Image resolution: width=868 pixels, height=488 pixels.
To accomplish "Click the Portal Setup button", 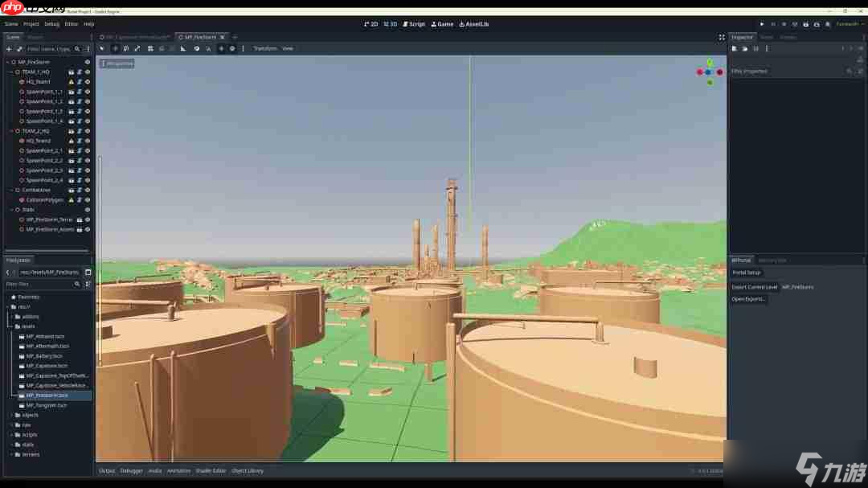I will click(x=747, y=273).
